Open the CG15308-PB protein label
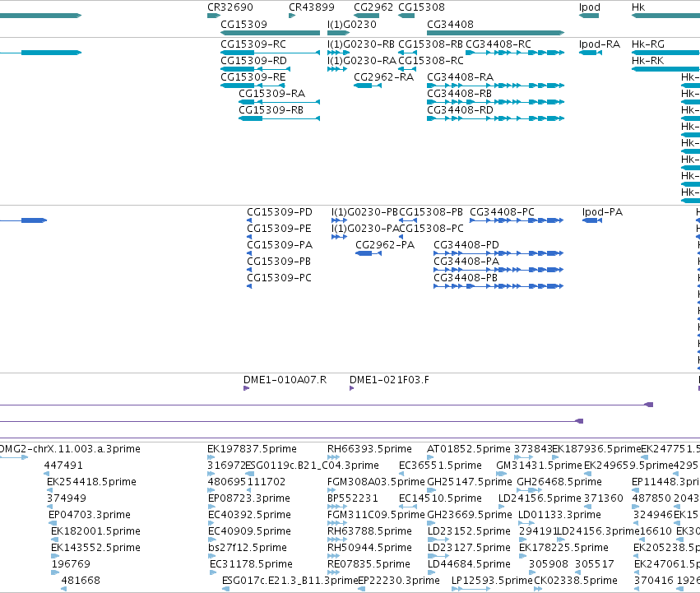The width and height of the screenshot is (700, 593). [x=431, y=212]
